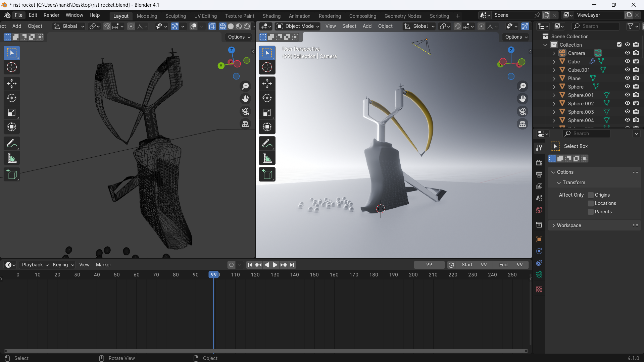Open the Marker menu in timeline
This screenshot has height=362, width=644.
click(x=103, y=265)
